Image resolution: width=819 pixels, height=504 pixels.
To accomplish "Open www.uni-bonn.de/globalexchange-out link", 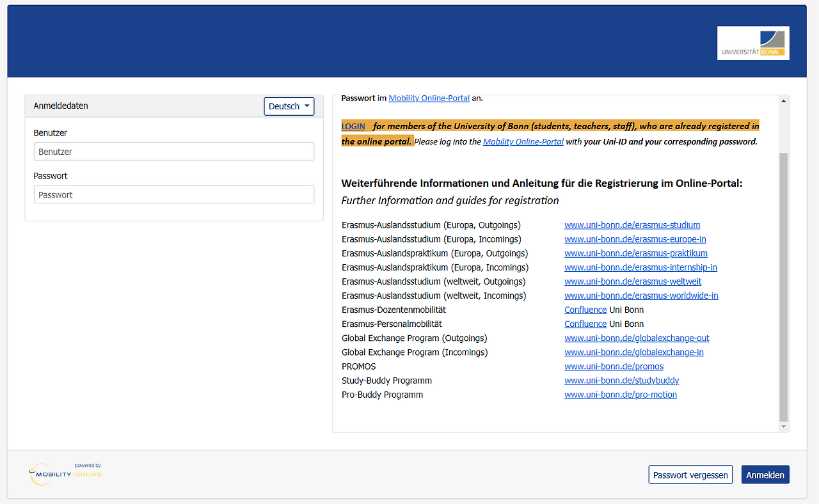I will pos(637,338).
